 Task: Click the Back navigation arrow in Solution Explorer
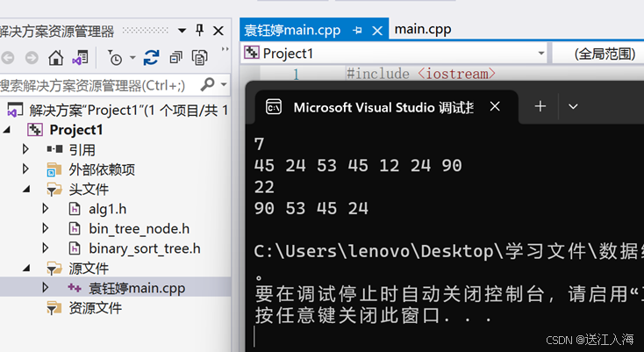click(7, 58)
